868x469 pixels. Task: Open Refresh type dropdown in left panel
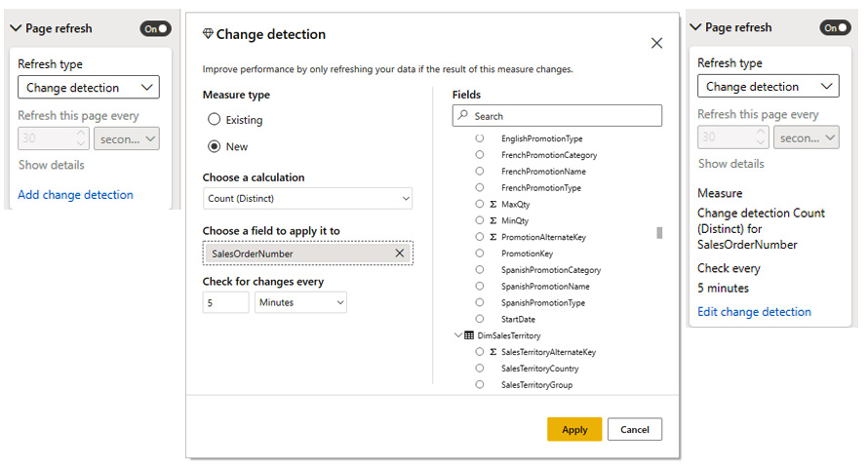(88, 88)
